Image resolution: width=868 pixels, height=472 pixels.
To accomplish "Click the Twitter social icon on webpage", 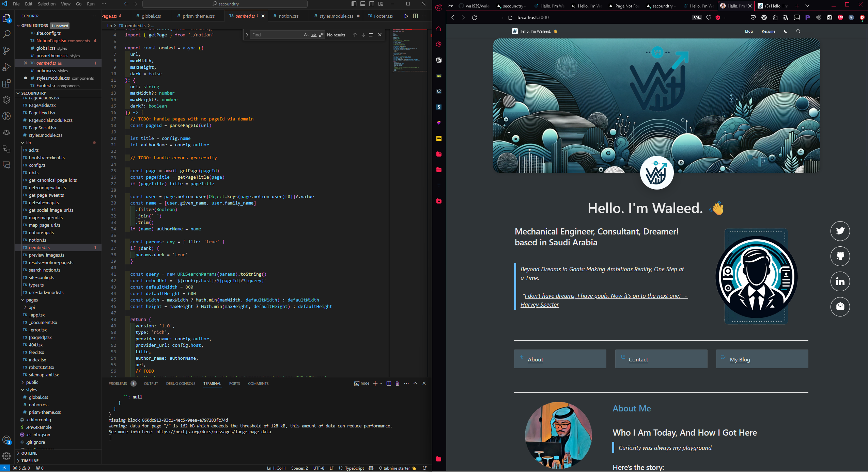I will [840, 231].
